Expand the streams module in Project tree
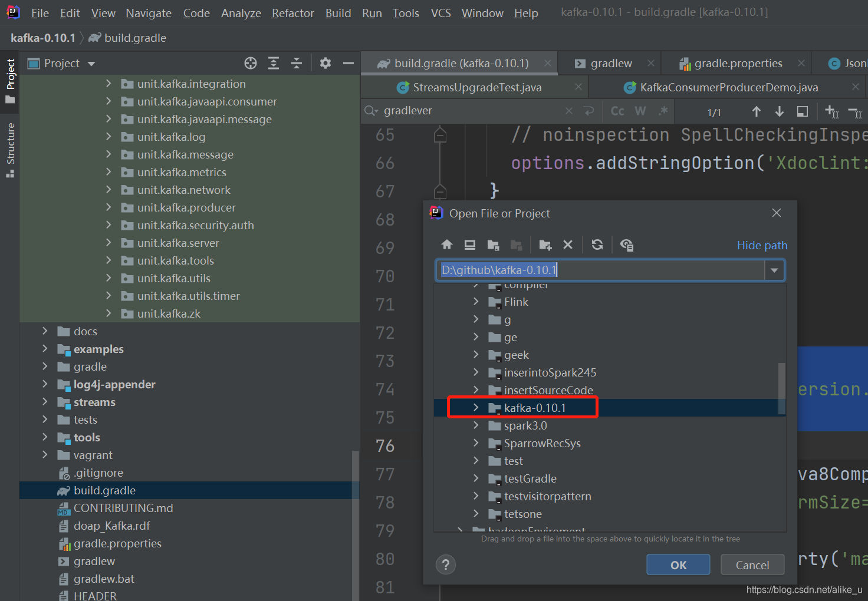This screenshot has width=868, height=601. pyautogui.click(x=45, y=402)
